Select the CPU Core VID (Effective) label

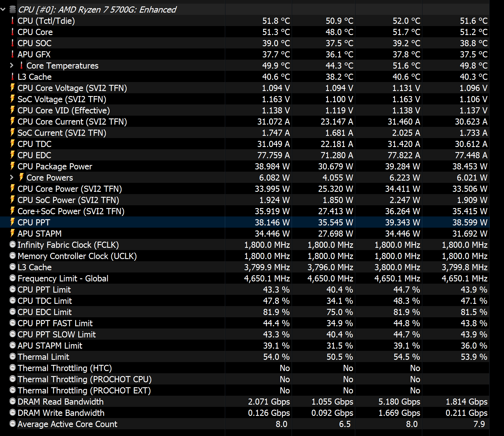64,111
